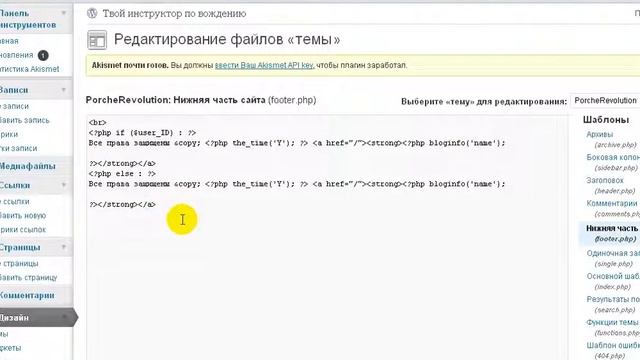
Task: Open site title Твой инструктор по вождению
Action: (x=174, y=14)
